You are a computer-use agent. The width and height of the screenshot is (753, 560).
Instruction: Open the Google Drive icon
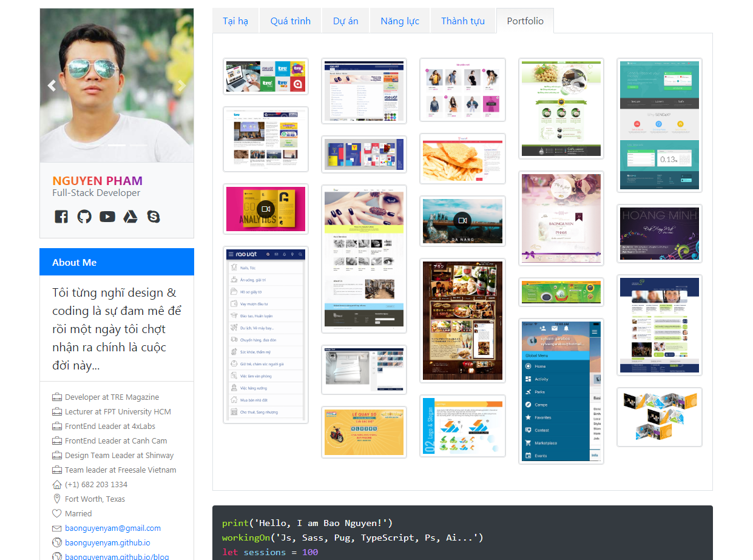(x=130, y=217)
